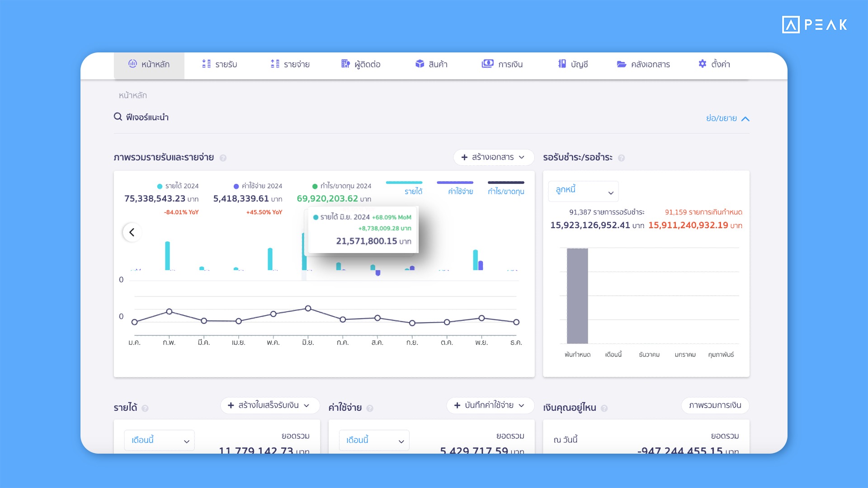This screenshot has width=868, height=488.
Task: Click the help icon beside รายได้ heading
Action: coord(145,408)
